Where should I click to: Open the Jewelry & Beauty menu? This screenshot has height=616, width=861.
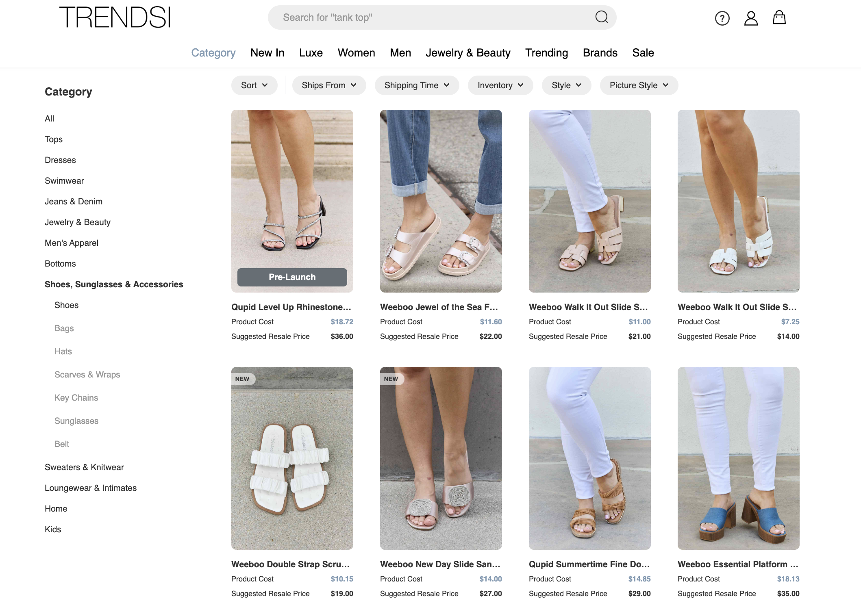tap(468, 52)
